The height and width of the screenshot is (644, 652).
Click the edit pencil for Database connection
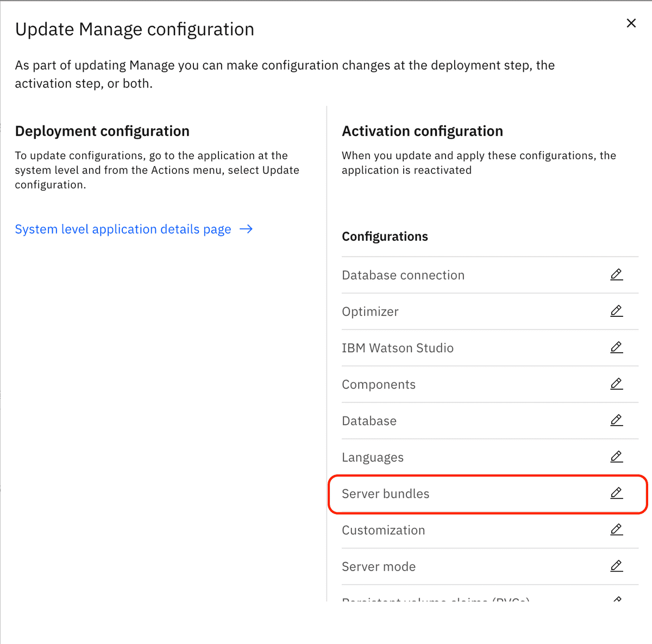pyautogui.click(x=616, y=275)
